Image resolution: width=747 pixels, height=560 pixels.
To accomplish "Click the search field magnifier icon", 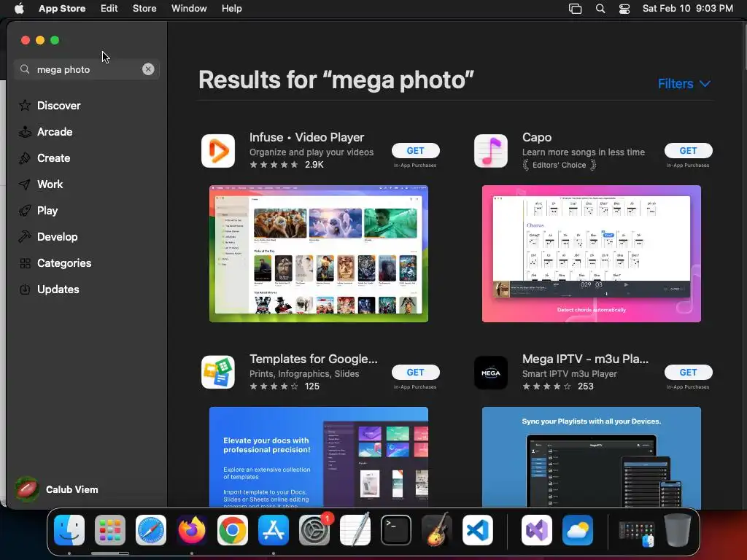I will (25, 69).
